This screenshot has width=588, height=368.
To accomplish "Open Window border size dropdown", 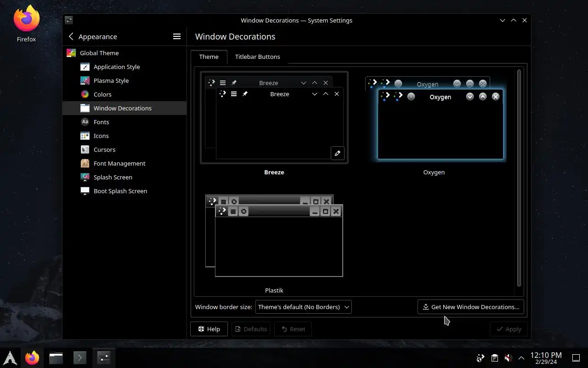I will tap(304, 307).
